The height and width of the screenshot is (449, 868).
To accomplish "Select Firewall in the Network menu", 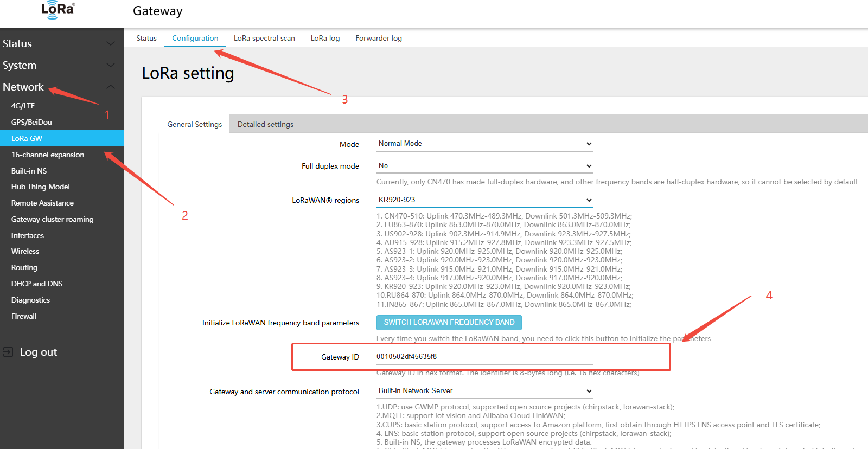I will [24, 316].
